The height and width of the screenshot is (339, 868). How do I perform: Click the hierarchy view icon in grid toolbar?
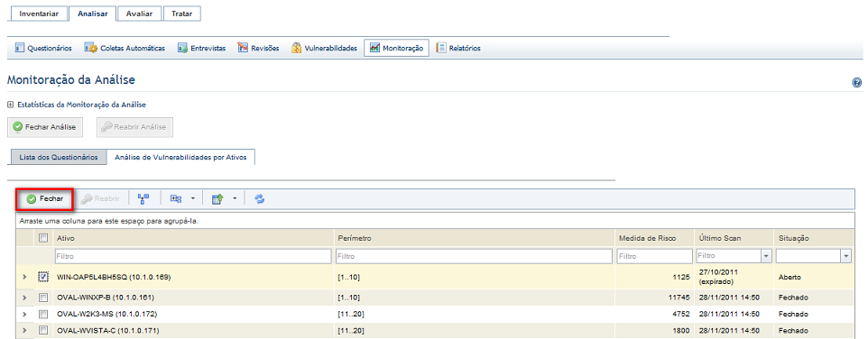(144, 199)
